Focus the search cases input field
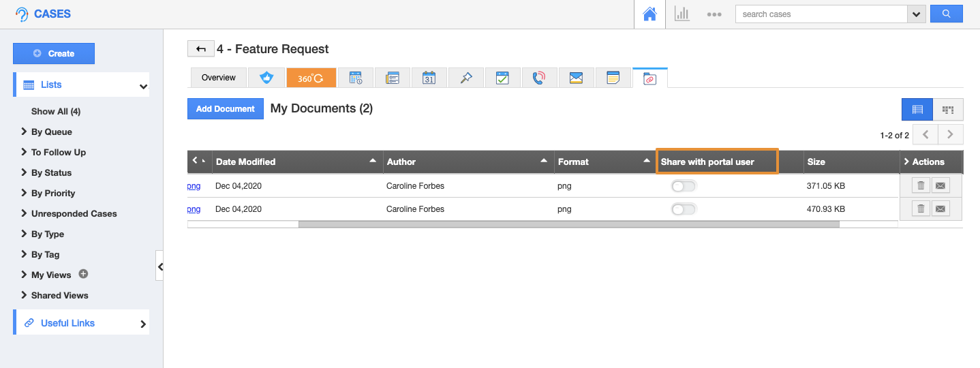Viewport: 980px width, 368px height. coord(821,14)
